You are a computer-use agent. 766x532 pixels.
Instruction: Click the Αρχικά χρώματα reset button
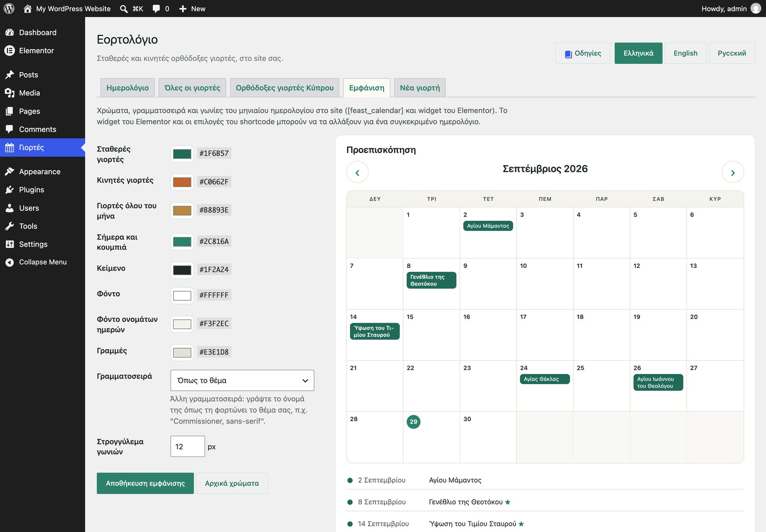[x=232, y=483]
